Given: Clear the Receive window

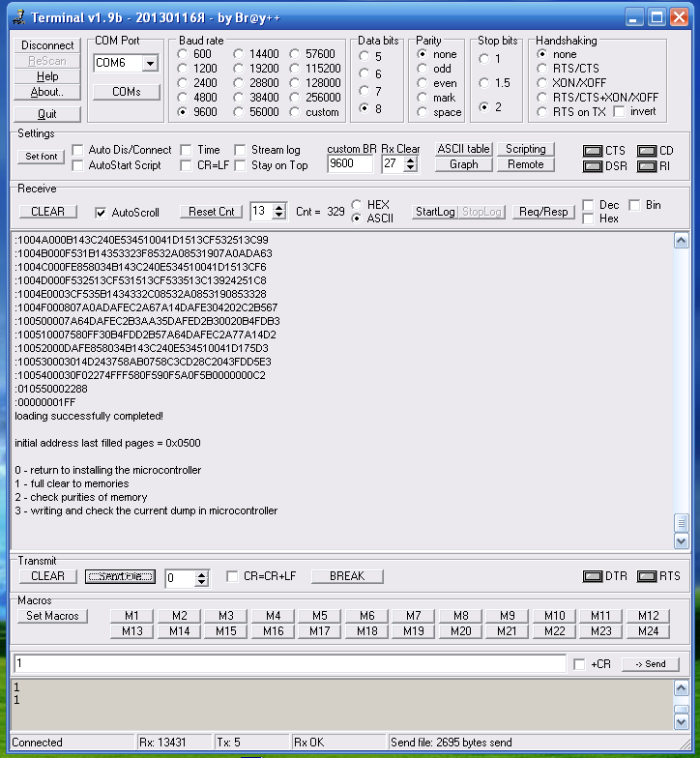Looking at the screenshot, I should click(48, 212).
